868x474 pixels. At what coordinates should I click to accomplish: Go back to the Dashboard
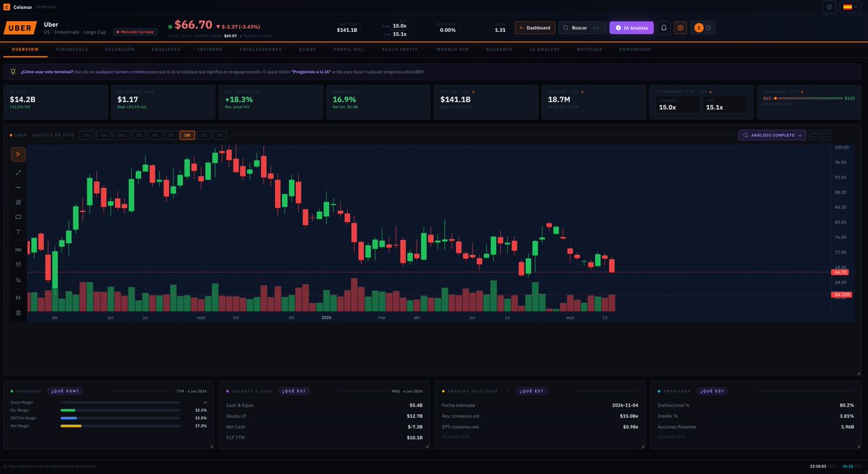tap(535, 27)
